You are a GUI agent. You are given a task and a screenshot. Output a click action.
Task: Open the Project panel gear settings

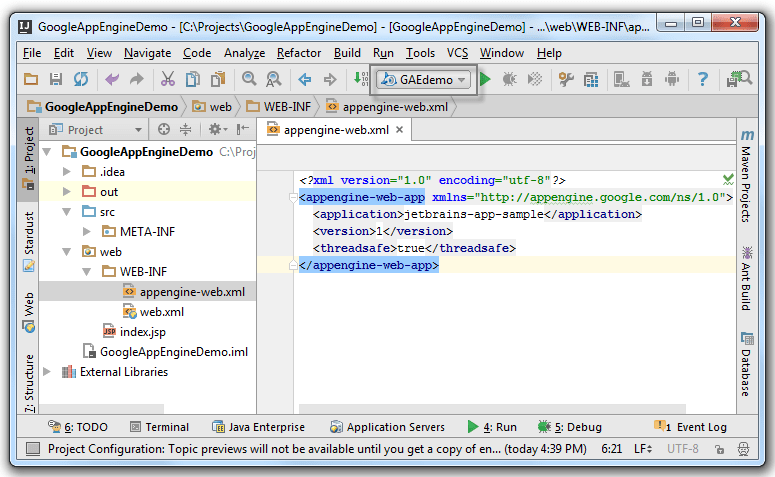(x=217, y=130)
